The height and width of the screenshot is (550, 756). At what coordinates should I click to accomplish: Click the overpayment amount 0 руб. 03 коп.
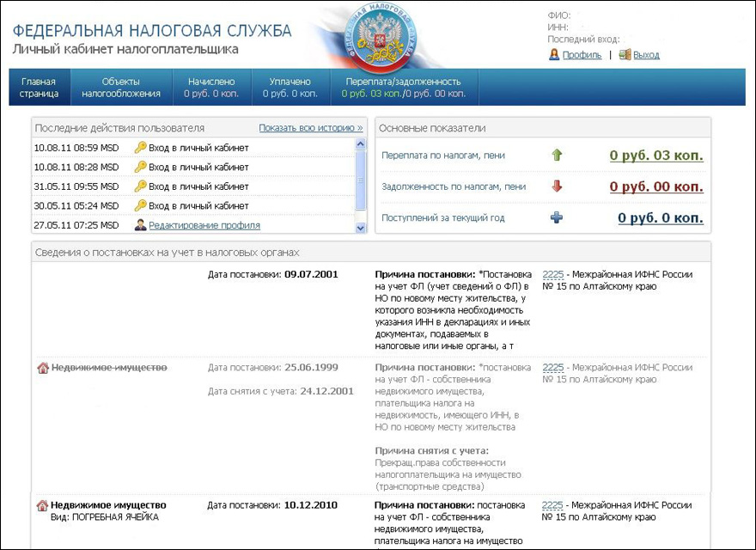click(x=656, y=156)
